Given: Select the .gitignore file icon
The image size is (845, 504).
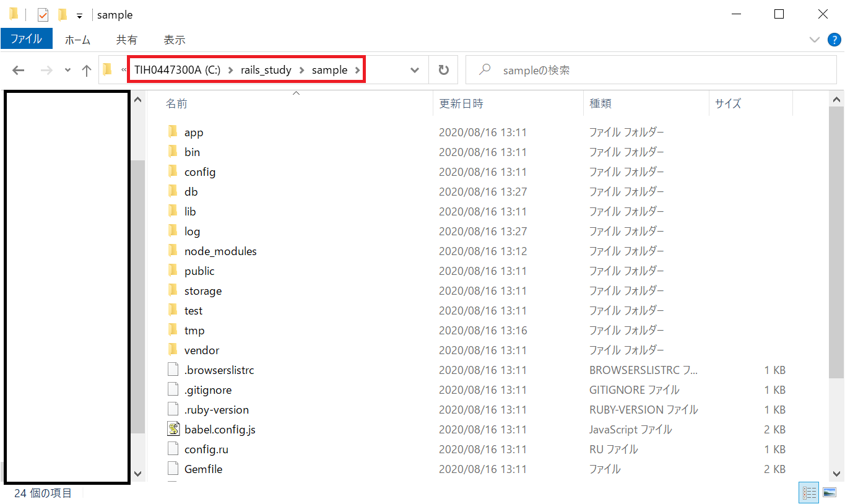Looking at the screenshot, I should [173, 389].
